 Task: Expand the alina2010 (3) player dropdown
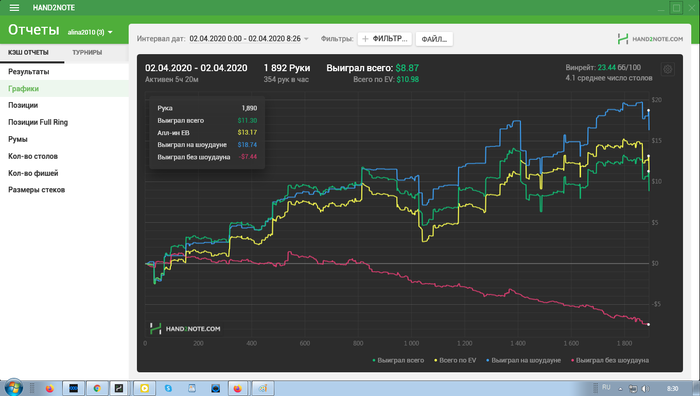90,32
